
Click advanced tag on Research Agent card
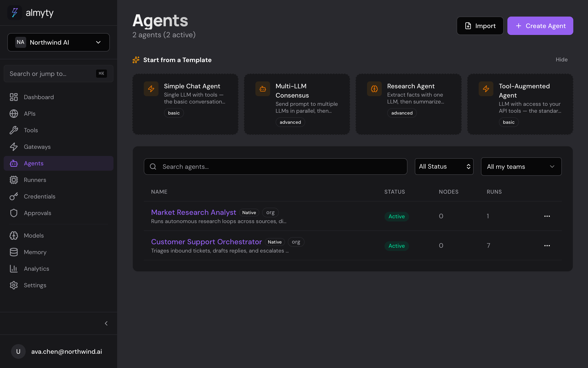tap(402, 113)
